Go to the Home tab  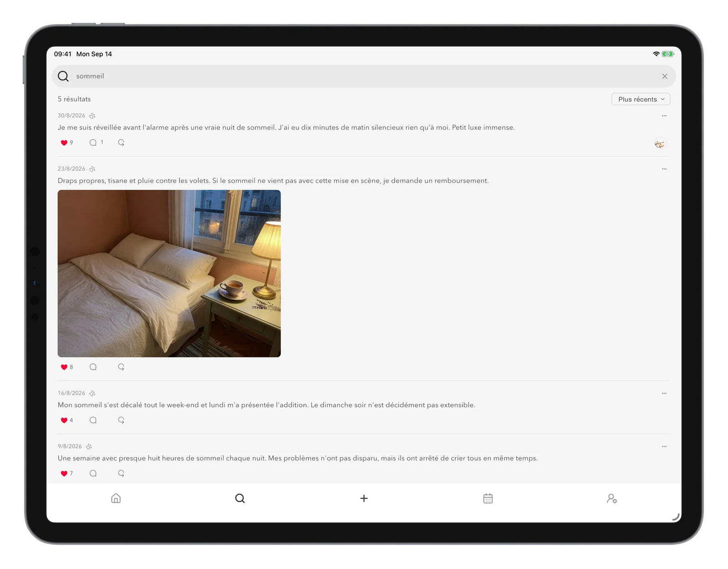pos(116,499)
